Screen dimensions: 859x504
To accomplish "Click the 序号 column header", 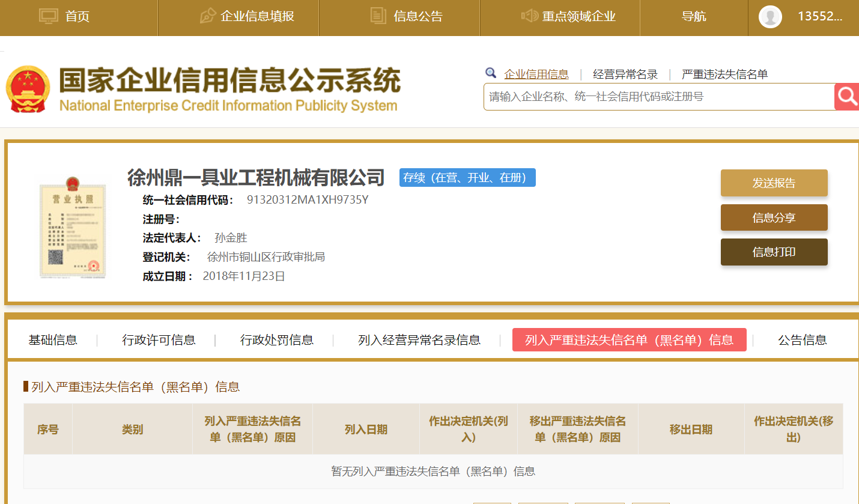I will tap(48, 429).
